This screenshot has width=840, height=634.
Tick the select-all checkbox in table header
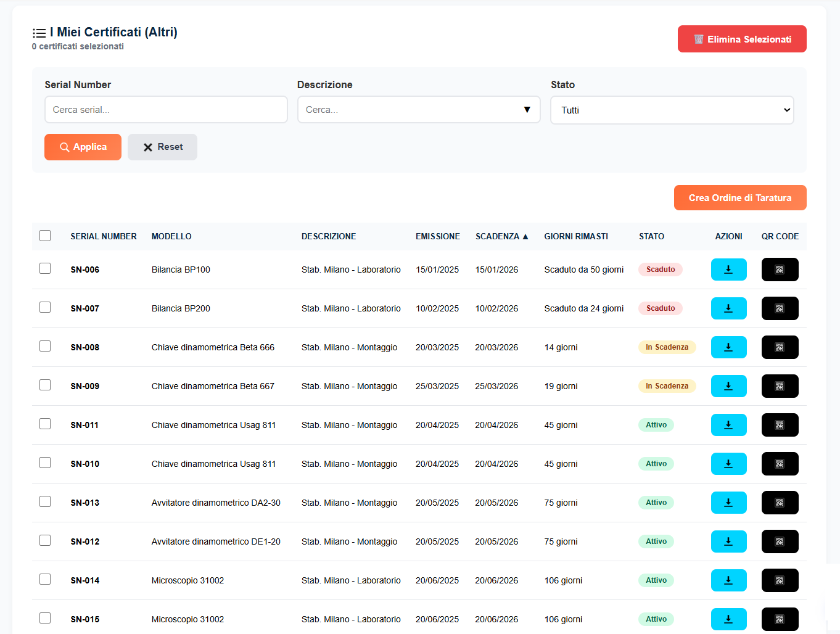pyautogui.click(x=45, y=236)
